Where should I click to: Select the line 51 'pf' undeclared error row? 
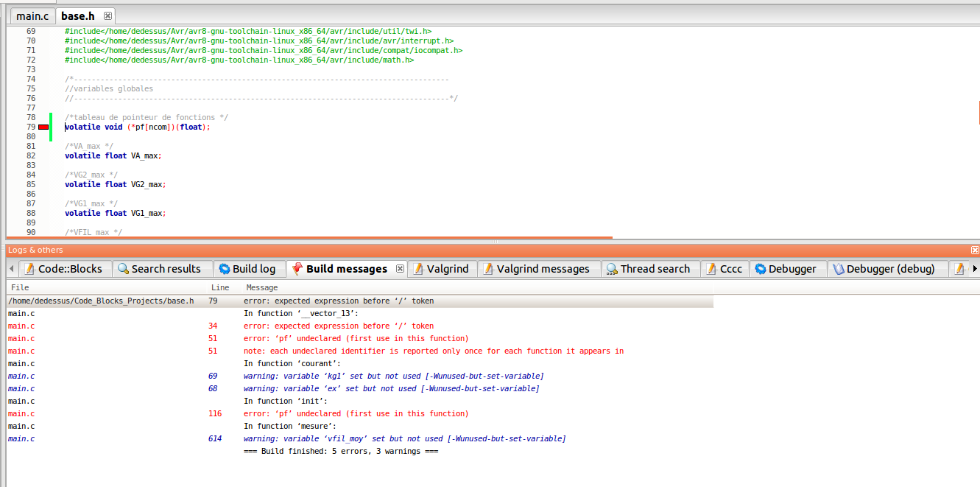[360, 338]
